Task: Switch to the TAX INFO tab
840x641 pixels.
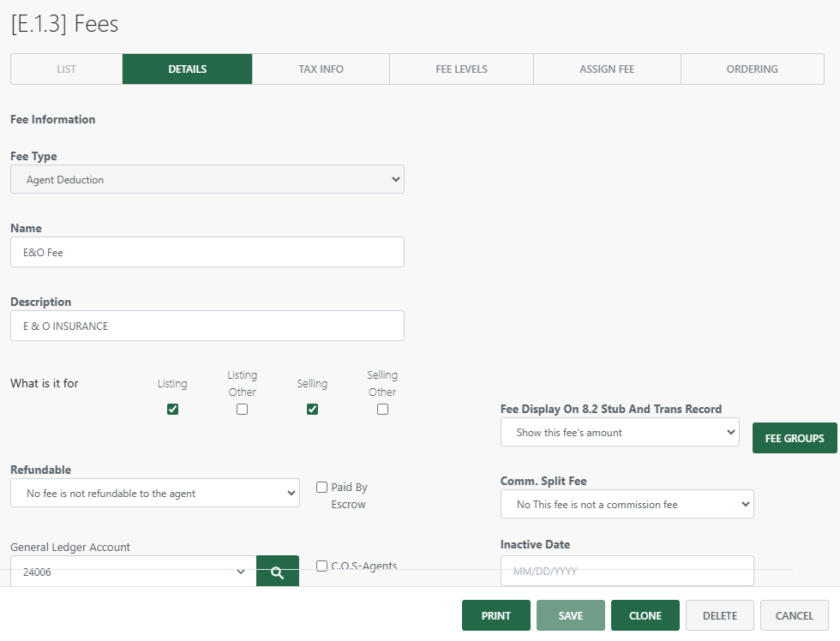Action: pos(320,69)
